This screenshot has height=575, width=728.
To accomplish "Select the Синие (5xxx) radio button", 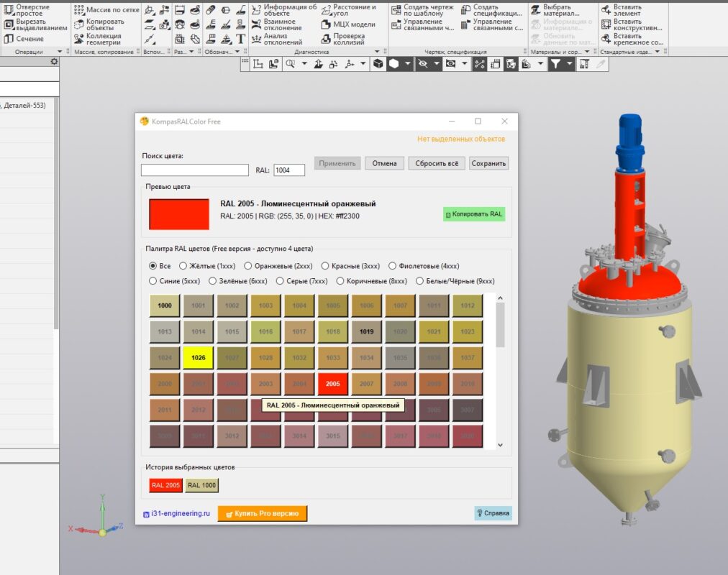I will tap(153, 281).
